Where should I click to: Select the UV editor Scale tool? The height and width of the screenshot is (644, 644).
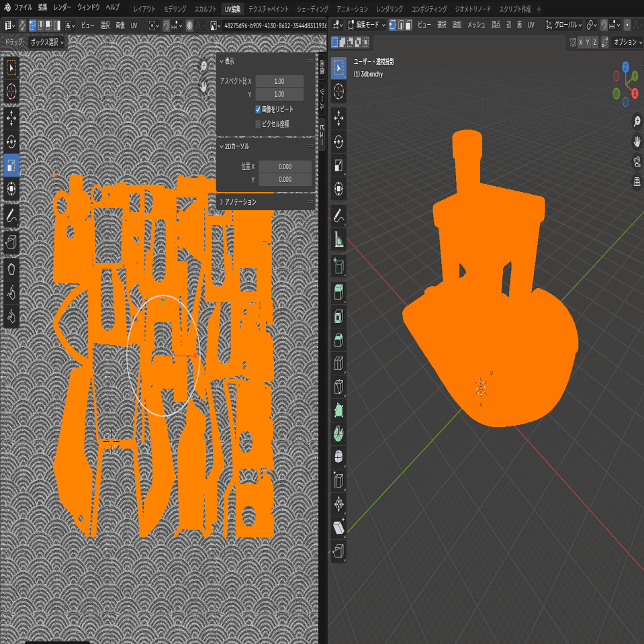click(x=11, y=165)
